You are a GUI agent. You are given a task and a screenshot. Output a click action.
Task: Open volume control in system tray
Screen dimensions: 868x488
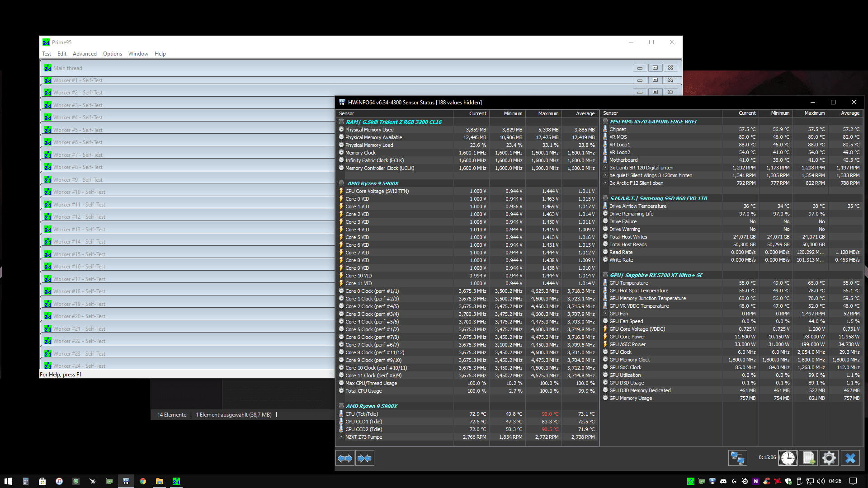click(821, 481)
